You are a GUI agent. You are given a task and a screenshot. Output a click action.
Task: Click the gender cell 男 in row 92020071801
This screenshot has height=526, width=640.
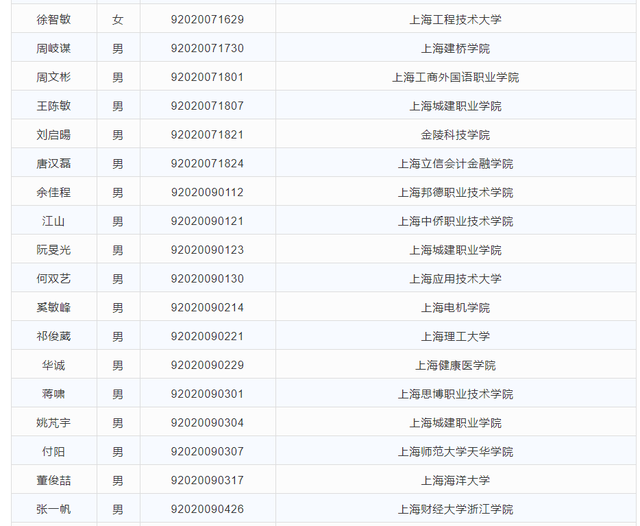[x=118, y=77]
